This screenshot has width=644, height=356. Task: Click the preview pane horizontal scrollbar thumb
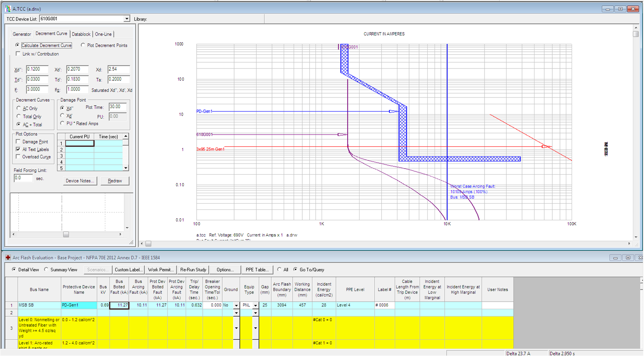[x=66, y=234]
